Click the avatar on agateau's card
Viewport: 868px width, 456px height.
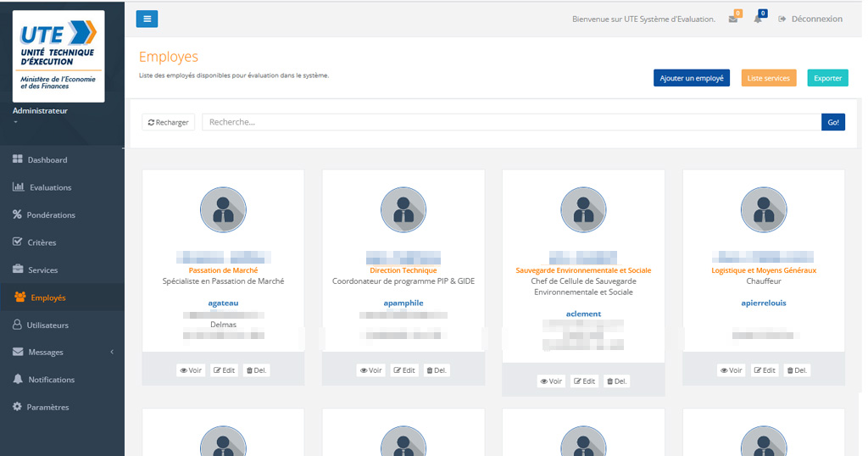tap(223, 209)
